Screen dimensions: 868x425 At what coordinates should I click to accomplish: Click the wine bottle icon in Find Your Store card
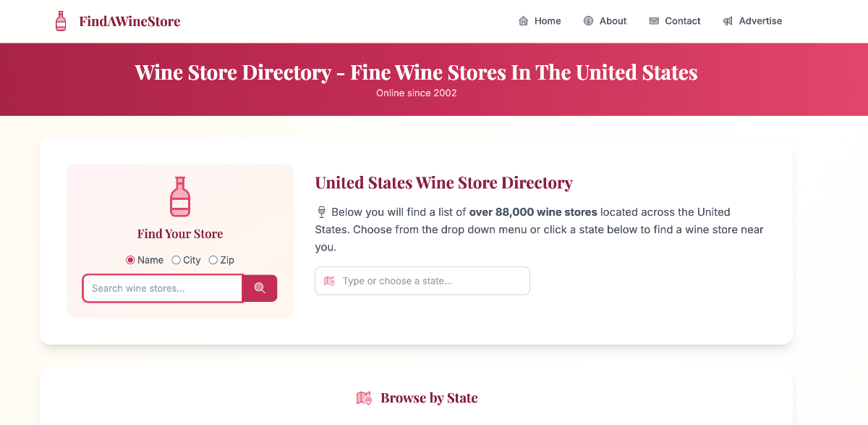[179, 197]
